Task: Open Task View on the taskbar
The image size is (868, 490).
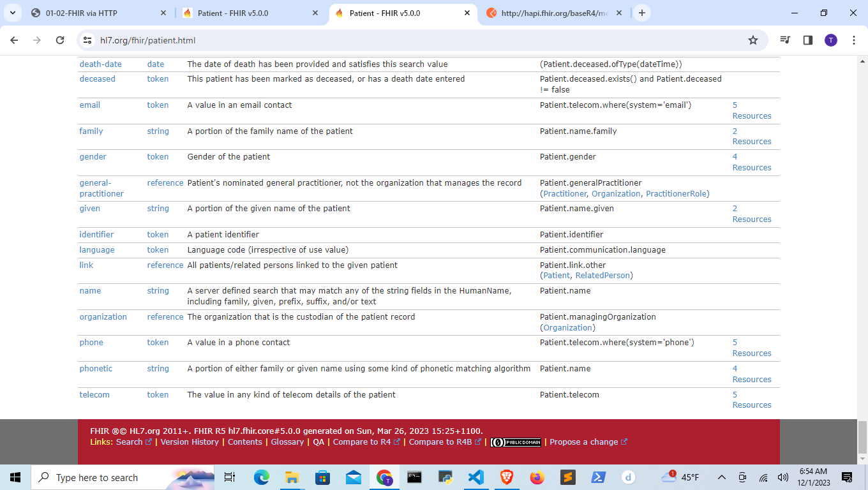Action: pyautogui.click(x=230, y=477)
